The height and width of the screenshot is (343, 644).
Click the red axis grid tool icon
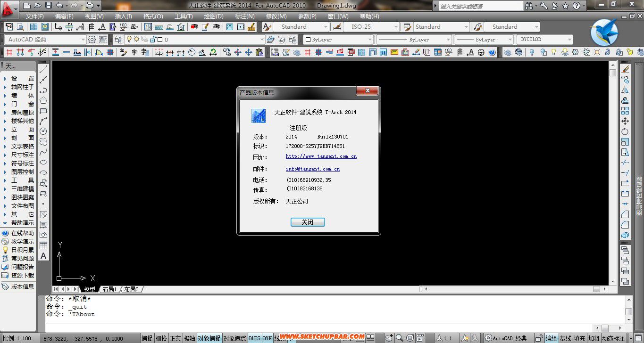pos(9,52)
